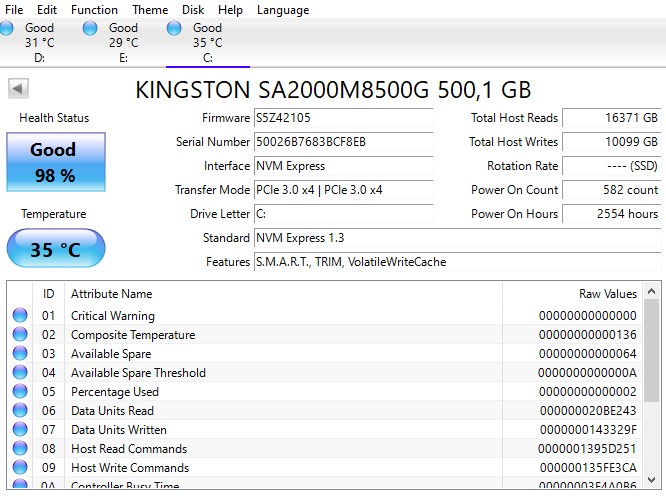
Task: Click the Transfer Mode field
Action: click(343, 190)
